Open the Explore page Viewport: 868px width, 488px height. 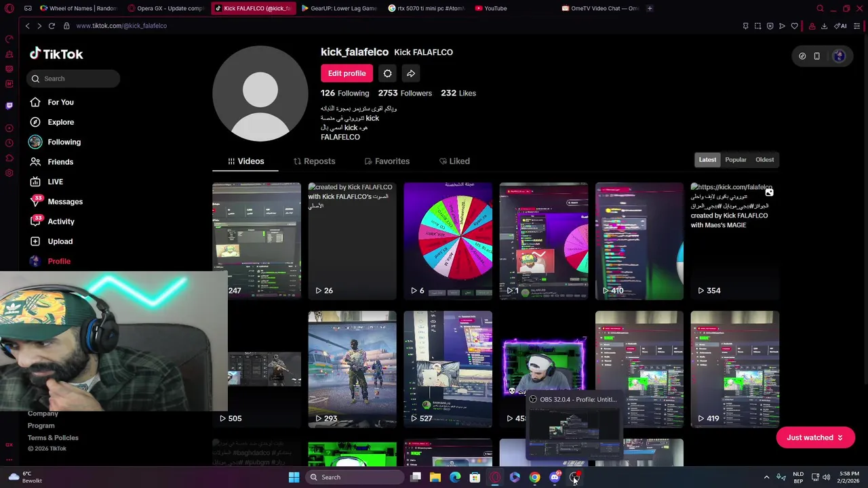(60, 122)
